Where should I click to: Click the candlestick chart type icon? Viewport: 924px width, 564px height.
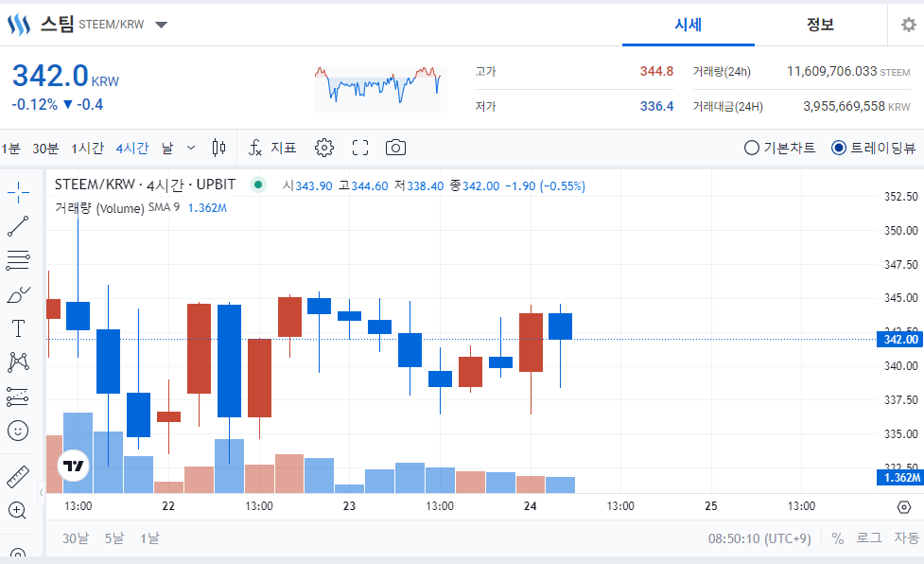pyautogui.click(x=218, y=148)
